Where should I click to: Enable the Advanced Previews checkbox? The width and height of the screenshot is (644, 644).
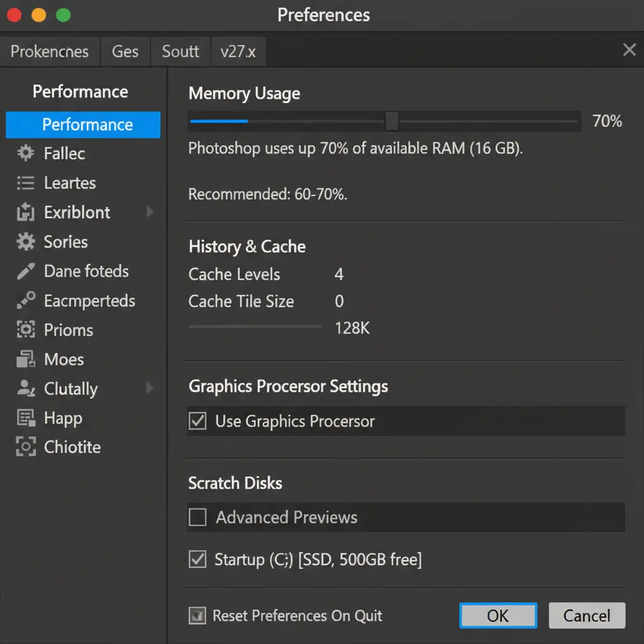pos(197,517)
